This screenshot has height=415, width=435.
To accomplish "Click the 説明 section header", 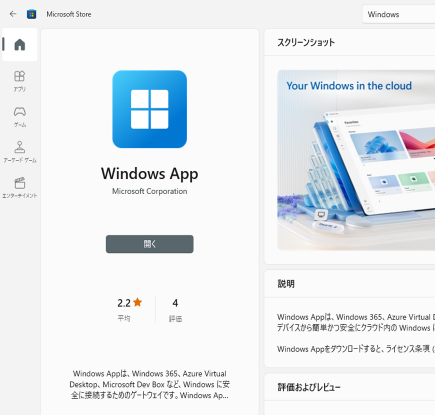I will click(286, 284).
